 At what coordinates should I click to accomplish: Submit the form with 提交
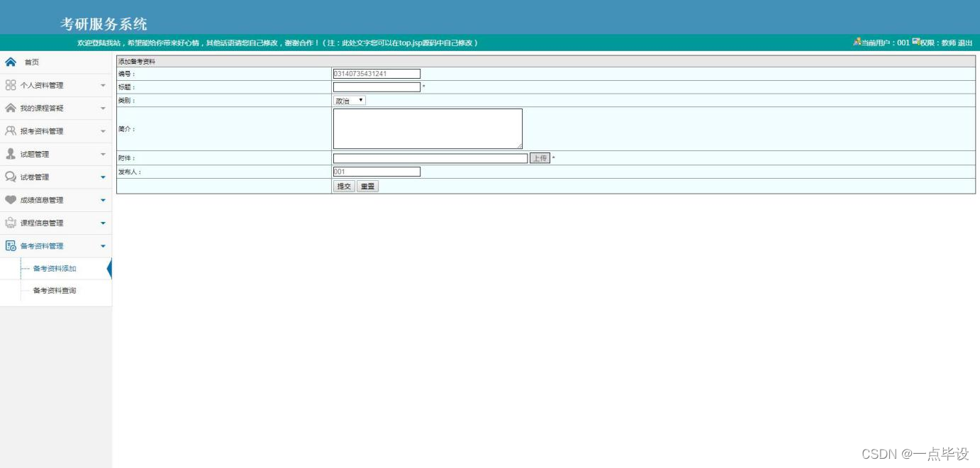(x=344, y=186)
